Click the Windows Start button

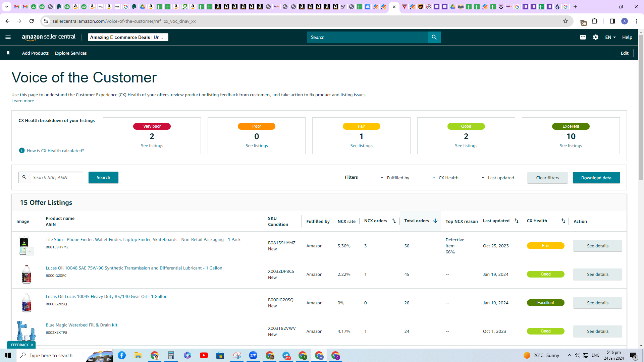click(x=8, y=355)
